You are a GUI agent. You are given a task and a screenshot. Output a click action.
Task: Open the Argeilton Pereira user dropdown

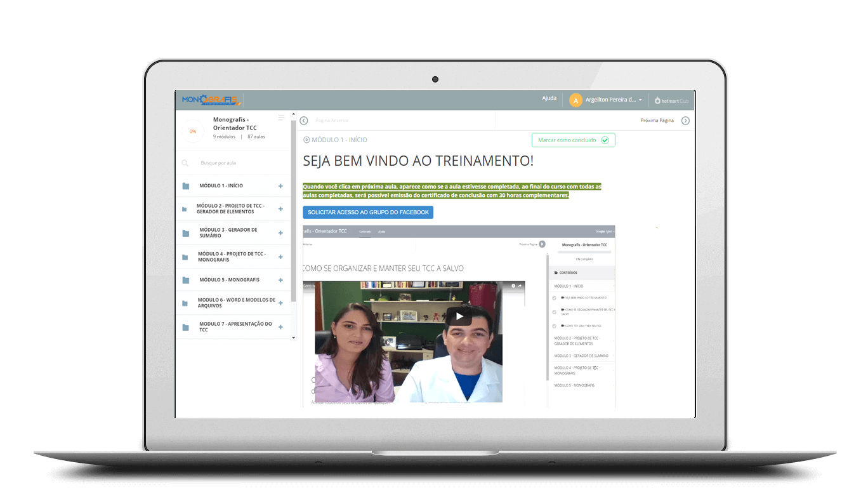(614, 100)
